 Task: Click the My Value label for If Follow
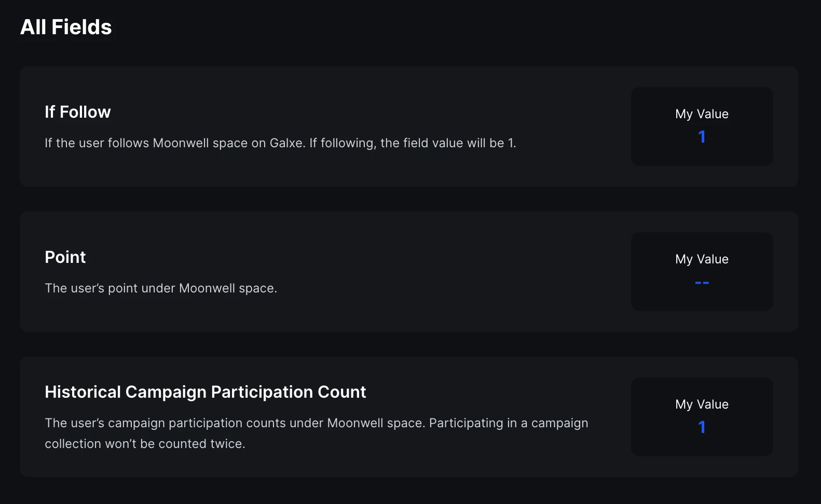tap(702, 114)
